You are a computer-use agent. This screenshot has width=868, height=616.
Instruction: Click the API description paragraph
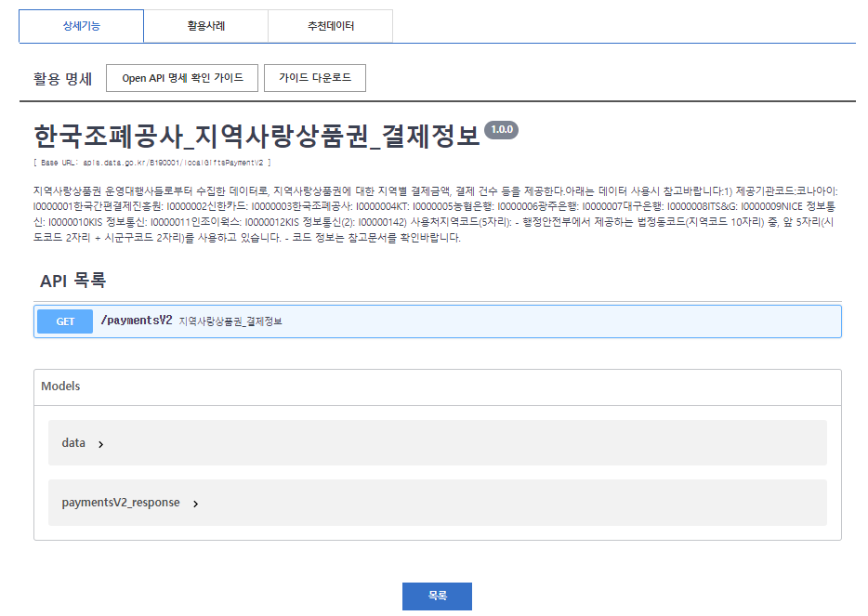[436, 215]
